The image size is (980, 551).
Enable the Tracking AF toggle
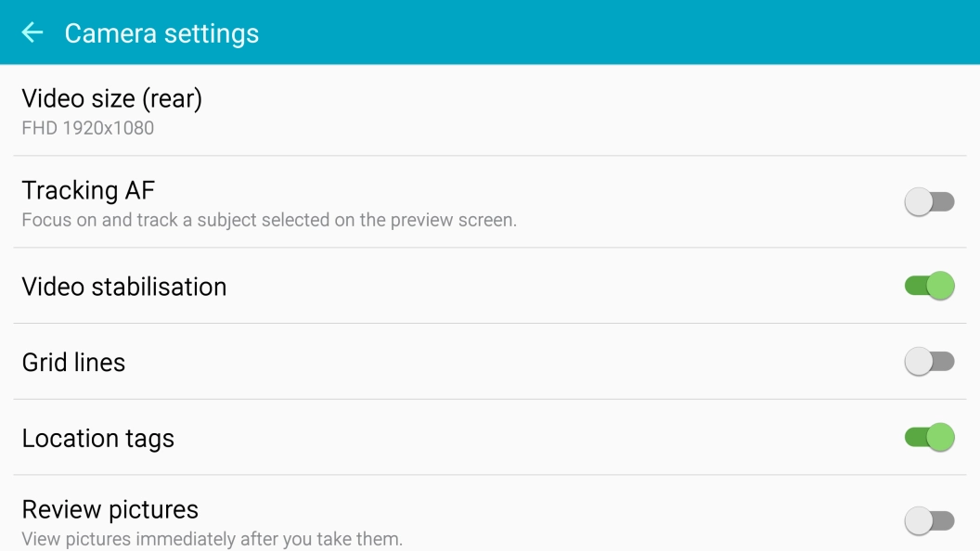929,201
